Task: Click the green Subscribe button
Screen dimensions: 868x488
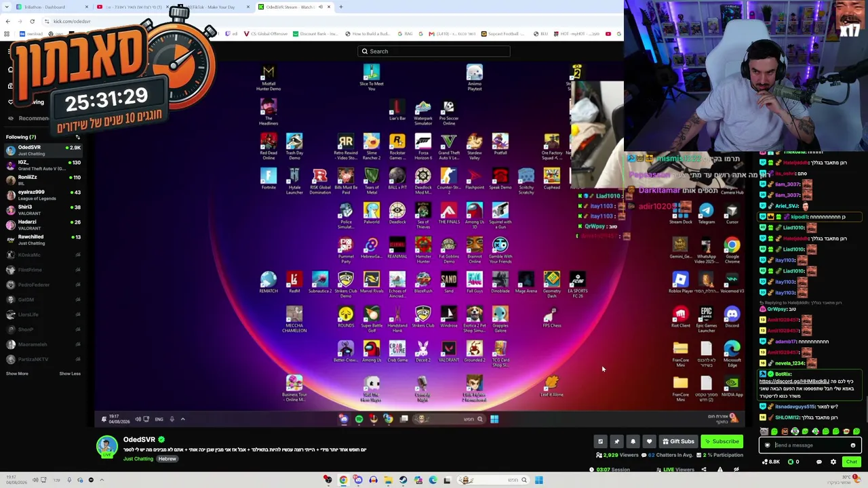Action: pyautogui.click(x=721, y=441)
